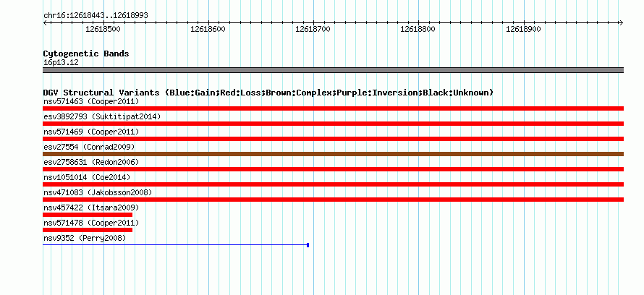Select the brown complex bar for esv27554

click(333, 154)
